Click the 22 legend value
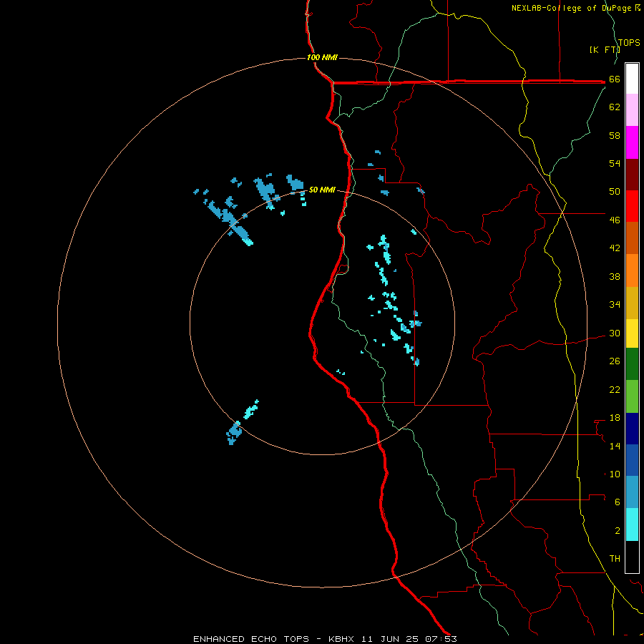Viewport: 644px width, 644px height. (615, 389)
